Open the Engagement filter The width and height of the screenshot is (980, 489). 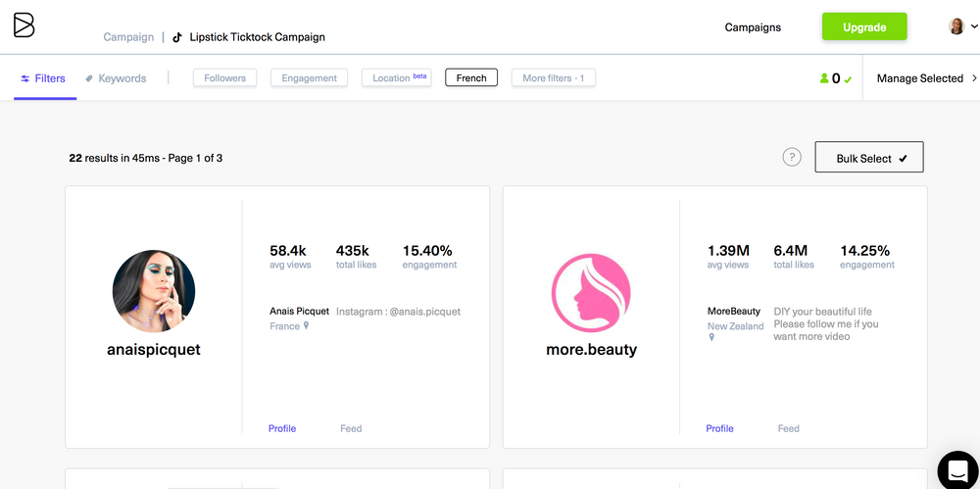tap(310, 78)
